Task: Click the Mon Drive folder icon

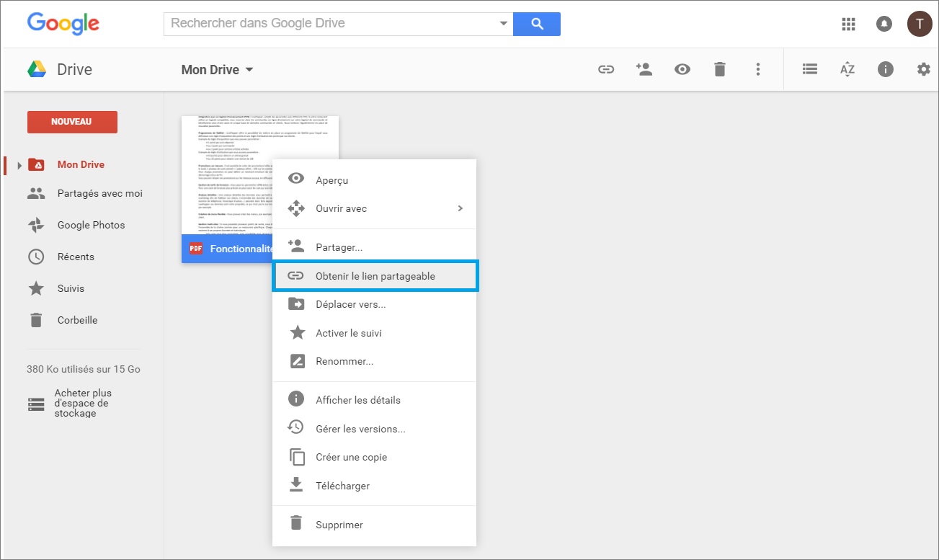Action: coord(36,164)
